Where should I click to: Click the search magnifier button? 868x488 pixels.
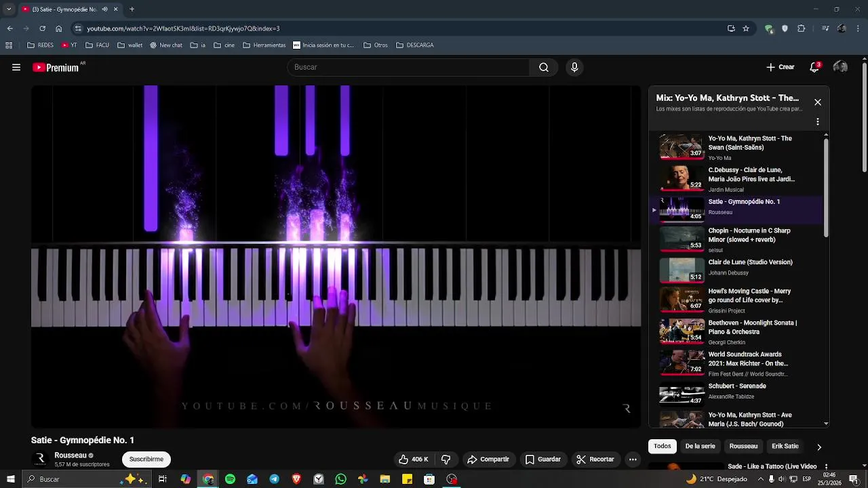pyautogui.click(x=544, y=67)
